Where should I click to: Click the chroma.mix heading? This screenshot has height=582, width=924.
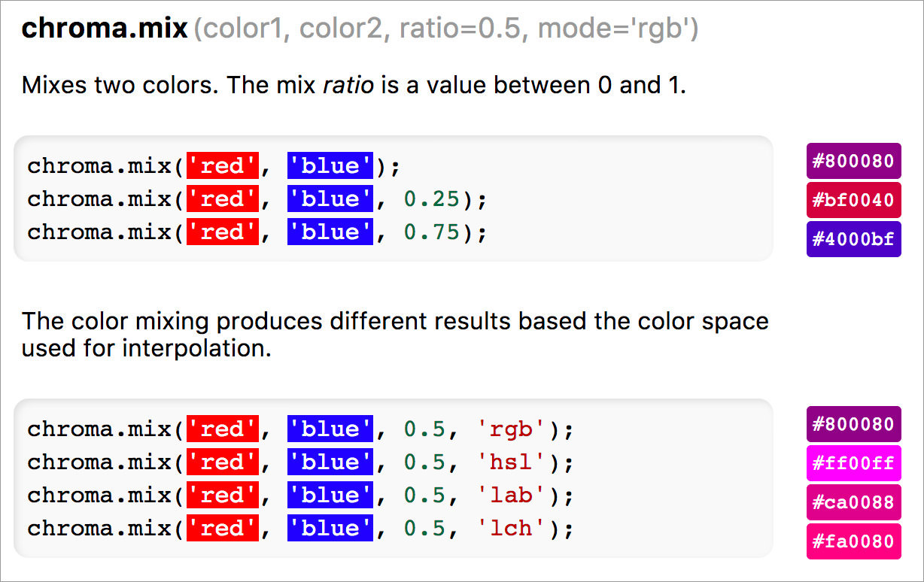(x=105, y=29)
